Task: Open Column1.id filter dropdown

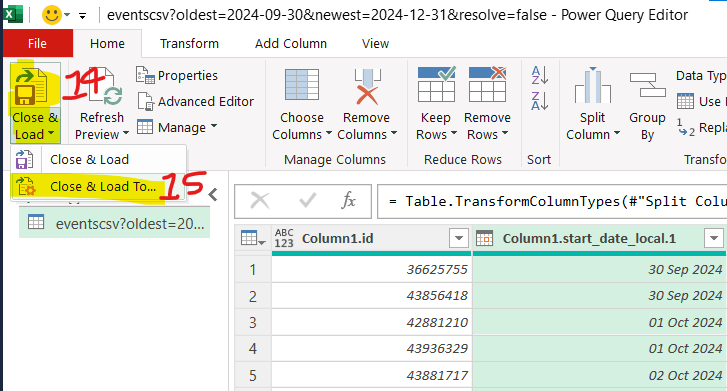Action: [459, 238]
